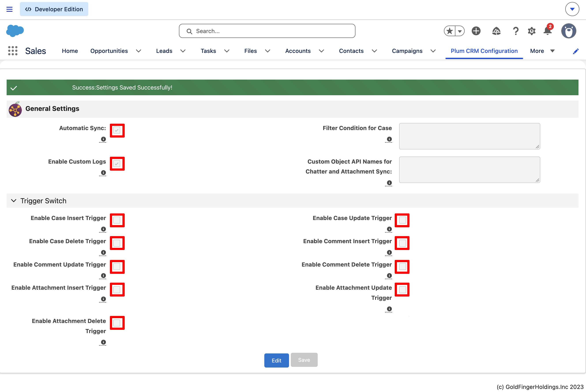Image resolution: width=586 pixels, height=392 pixels.
Task: Click the Filter Condition for Case text area
Action: click(x=470, y=136)
